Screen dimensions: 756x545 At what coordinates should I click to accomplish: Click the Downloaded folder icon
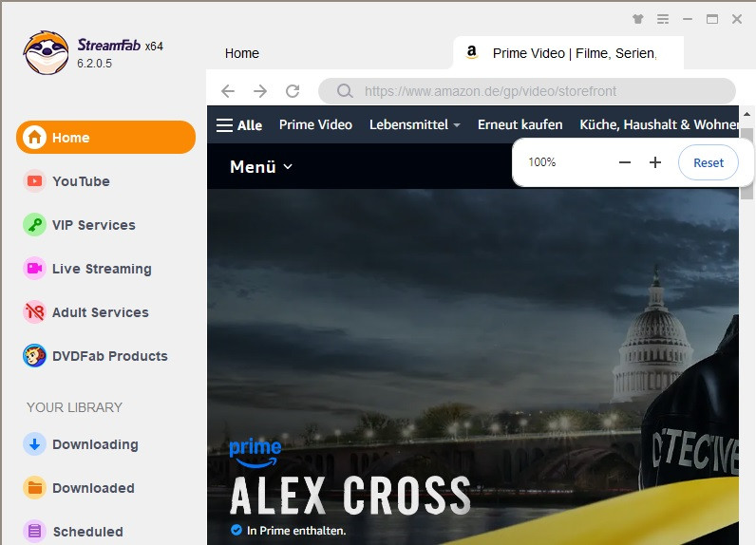34,488
